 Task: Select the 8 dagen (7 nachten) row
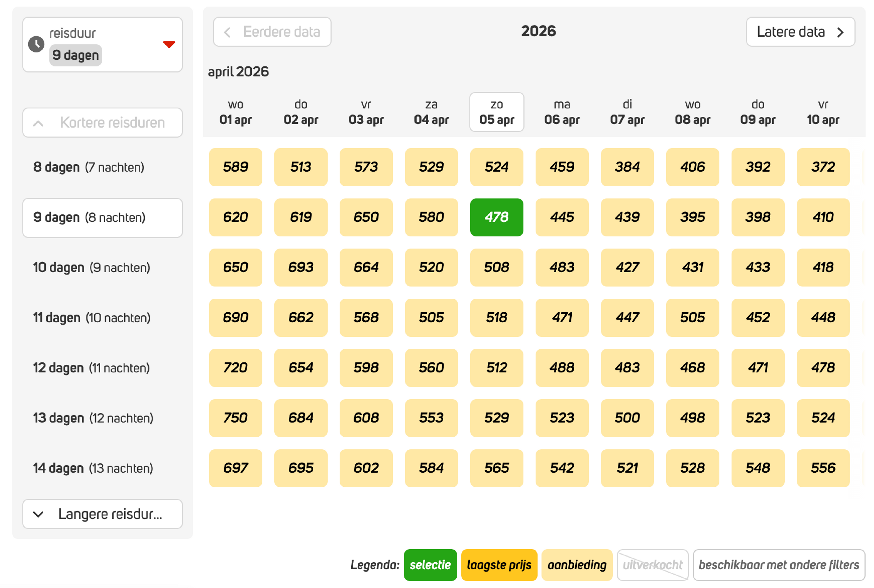click(89, 167)
